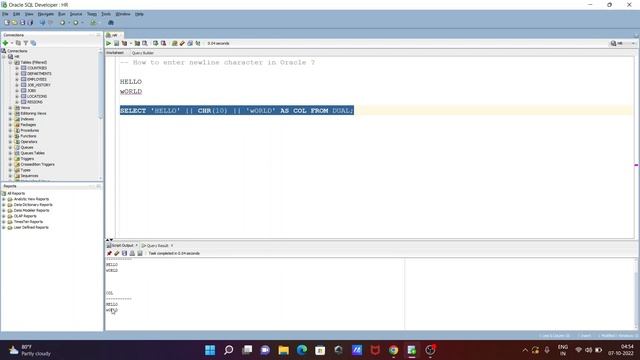Image resolution: width=640 pixels, height=360 pixels.
Task: Click the Windows Start button
Action: click(210, 350)
